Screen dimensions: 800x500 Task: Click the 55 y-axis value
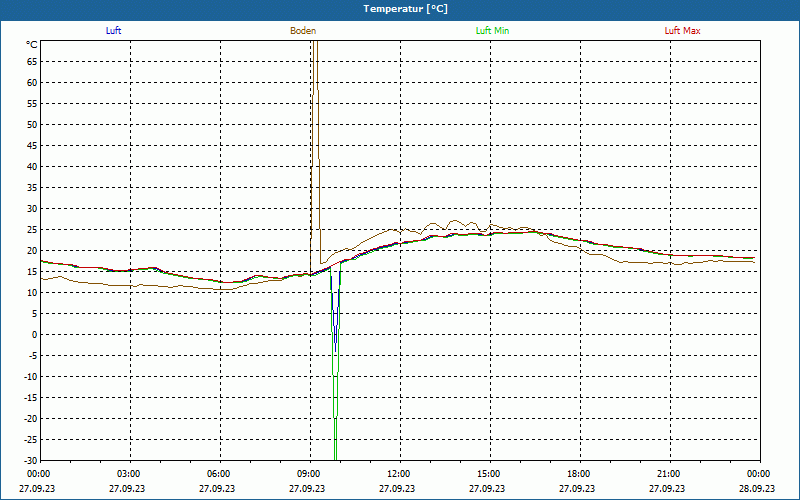(32, 104)
